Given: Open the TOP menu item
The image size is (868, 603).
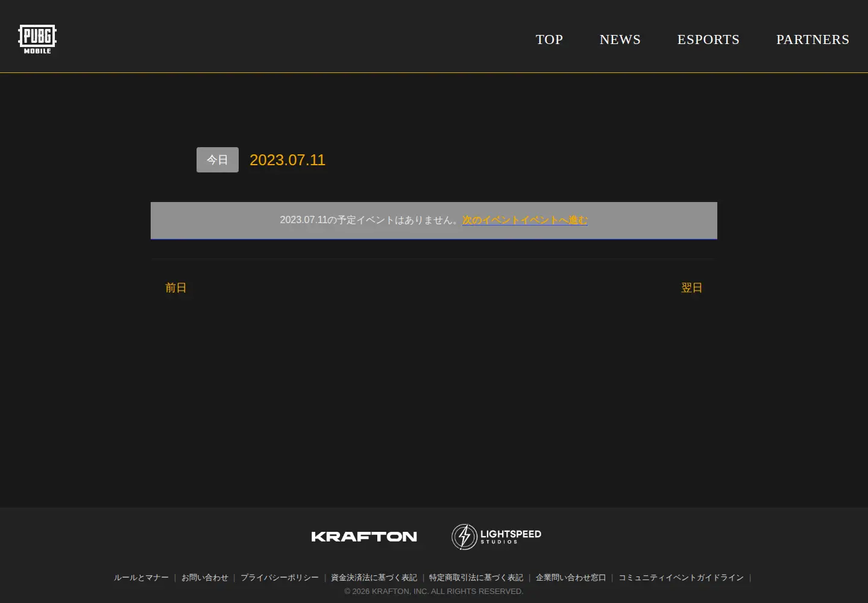Looking at the screenshot, I should click(x=549, y=39).
